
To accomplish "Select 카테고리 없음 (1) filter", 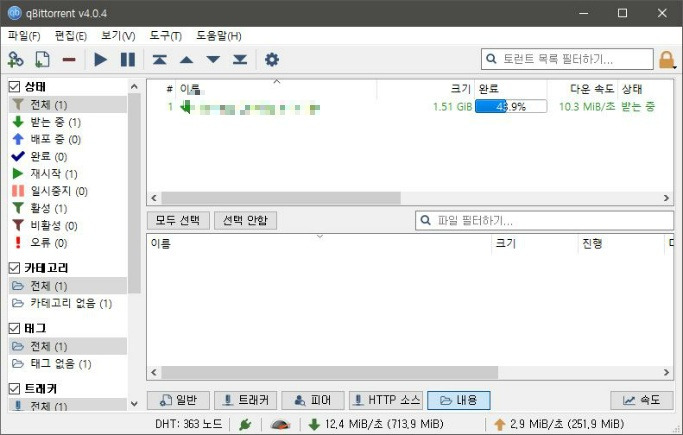I will click(x=68, y=303).
